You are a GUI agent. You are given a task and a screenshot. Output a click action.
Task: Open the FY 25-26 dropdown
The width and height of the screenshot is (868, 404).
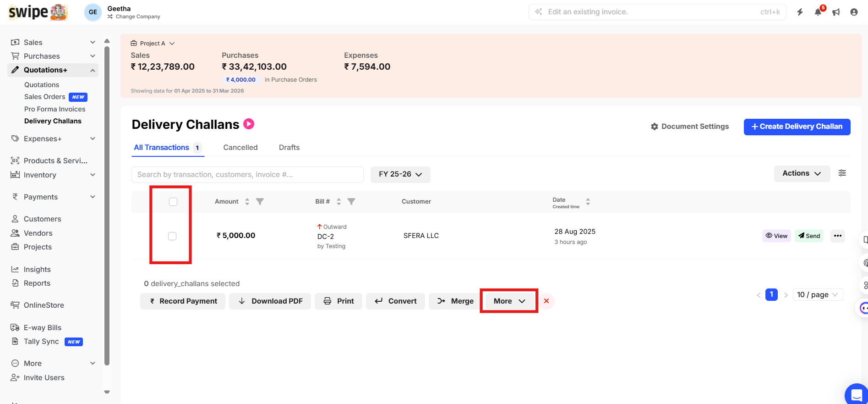click(x=400, y=174)
